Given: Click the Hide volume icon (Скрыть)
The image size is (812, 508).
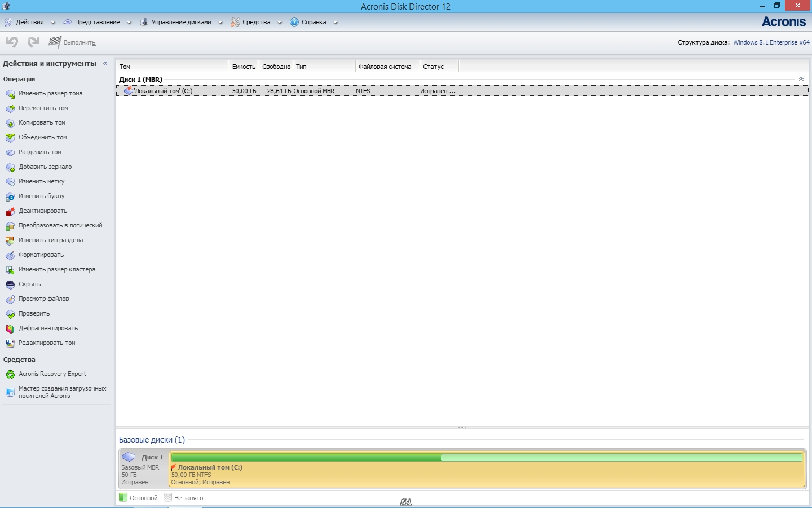Looking at the screenshot, I should pyautogui.click(x=10, y=284).
